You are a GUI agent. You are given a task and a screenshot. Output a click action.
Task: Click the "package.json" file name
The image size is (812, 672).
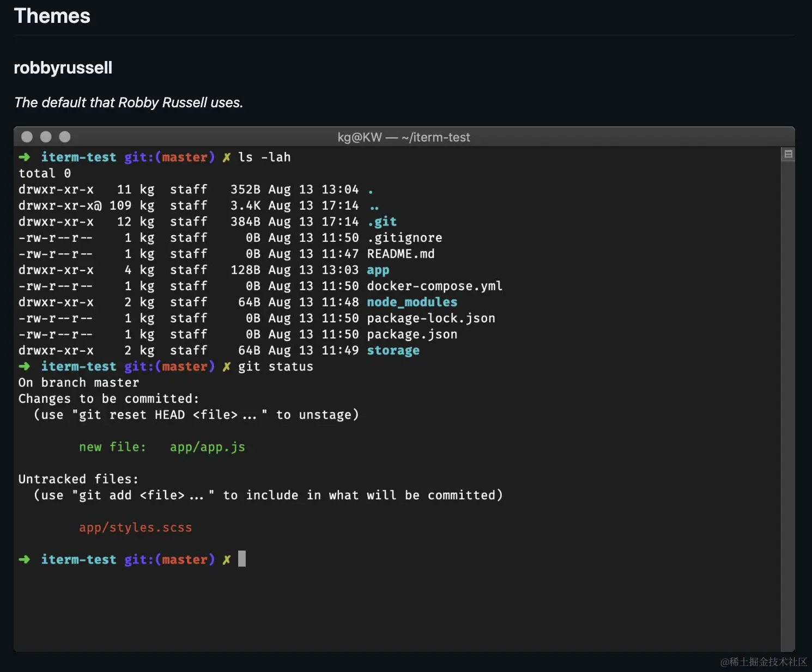tap(412, 334)
